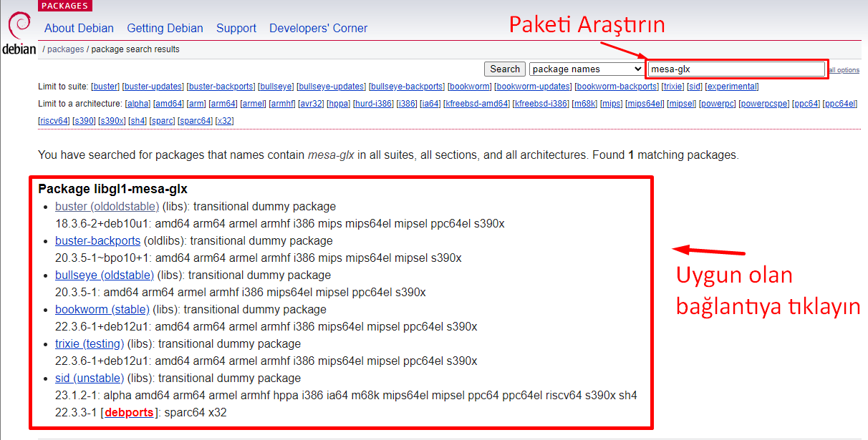Open the About Debian menu
Screen dimensions: 868x440
(x=79, y=28)
